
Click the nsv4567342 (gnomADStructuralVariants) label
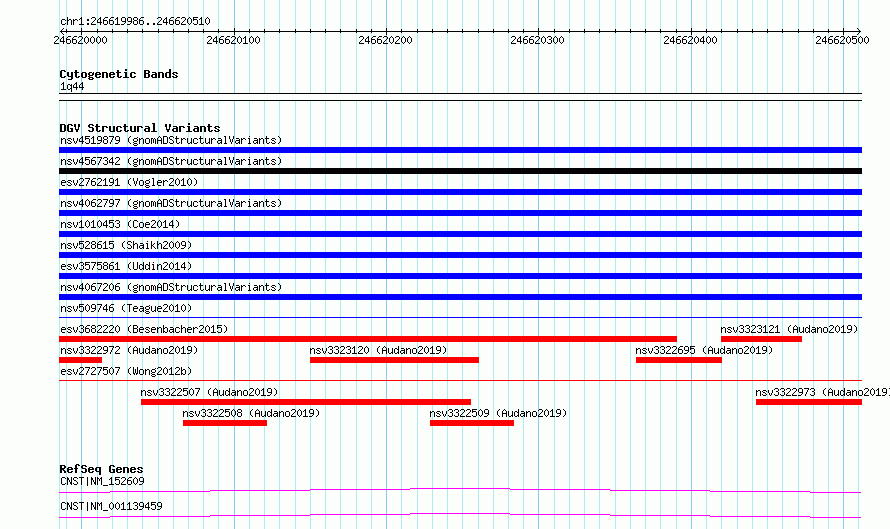coord(171,161)
